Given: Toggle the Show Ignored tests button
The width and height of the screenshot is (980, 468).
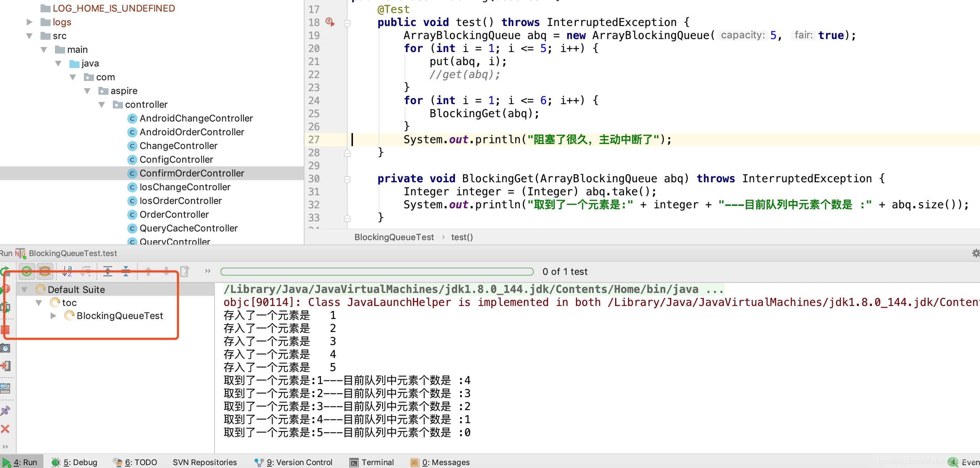Looking at the screenshot, I should tap(44, 271).
